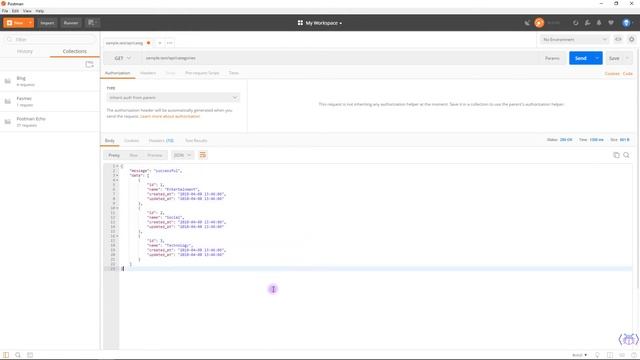Click keyboard shortcuts icon in status bar

click(x=622, y=355)
